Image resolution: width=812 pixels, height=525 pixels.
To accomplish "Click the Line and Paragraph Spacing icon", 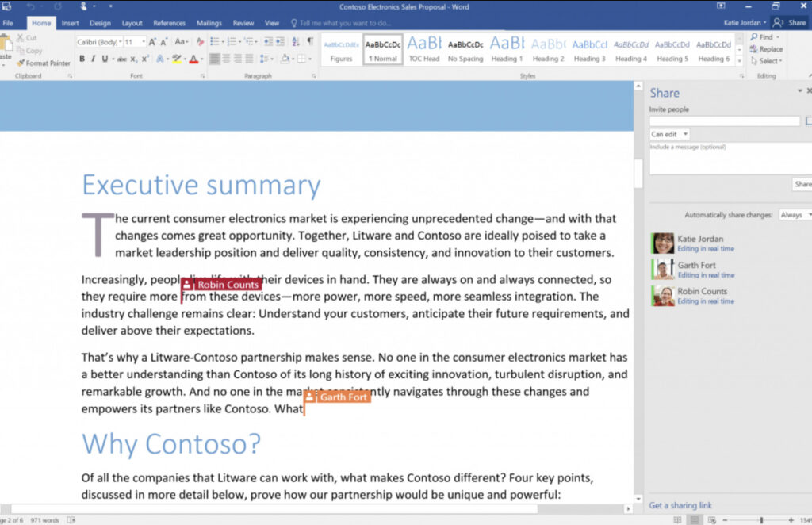I will pos(264,59).
